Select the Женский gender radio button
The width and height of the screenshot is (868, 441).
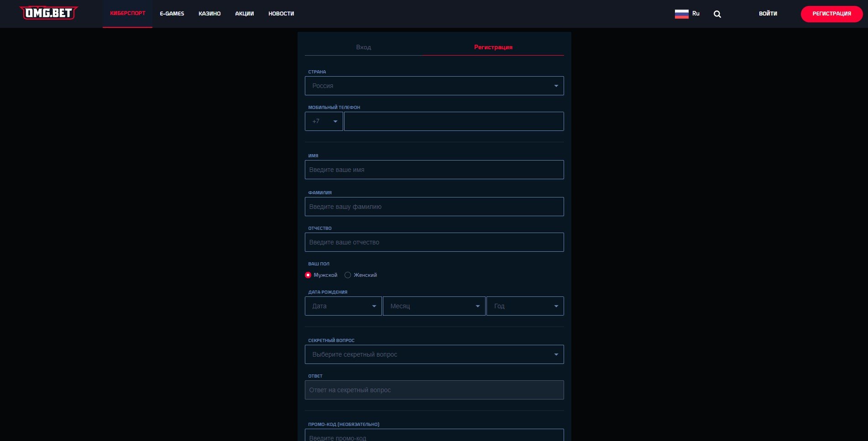tap(348, 275)
